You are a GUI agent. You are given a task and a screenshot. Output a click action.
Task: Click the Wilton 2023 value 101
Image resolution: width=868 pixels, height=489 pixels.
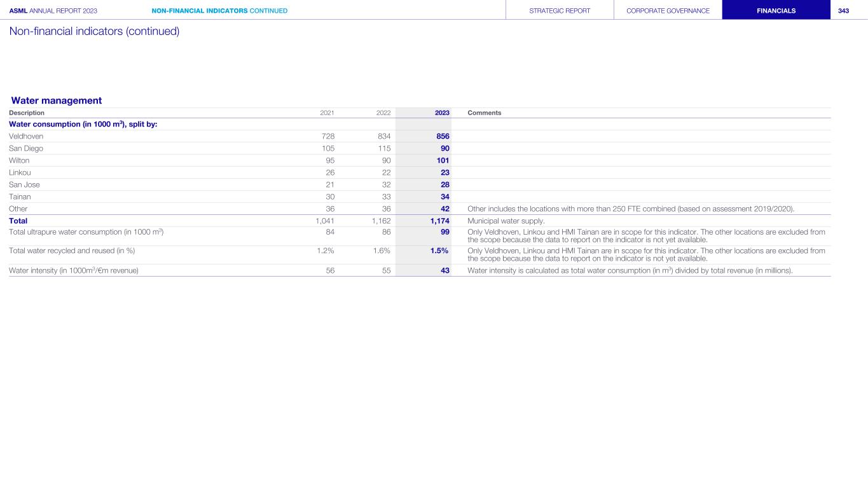pos(442,160)
